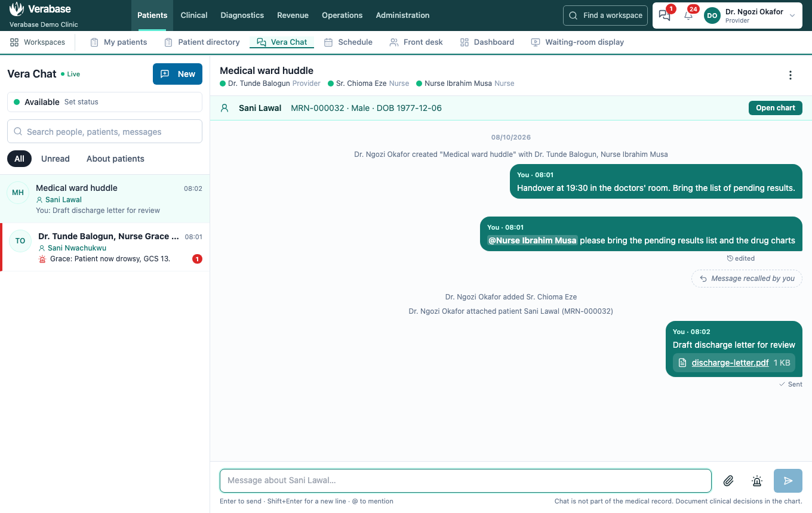812x513 pixels.
Task: Click the urgent alert siren icon
Action: click(x=757, y=481)
